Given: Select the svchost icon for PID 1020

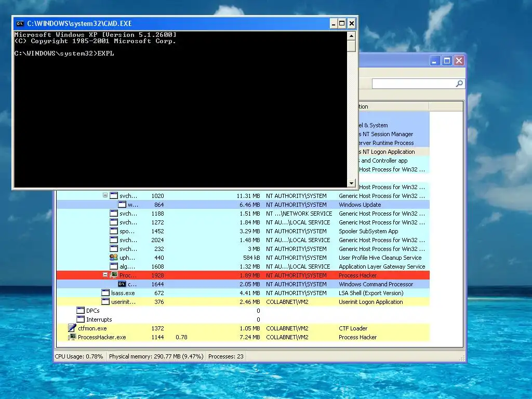Looking at the screenshot, I should [x=114, y=196].
